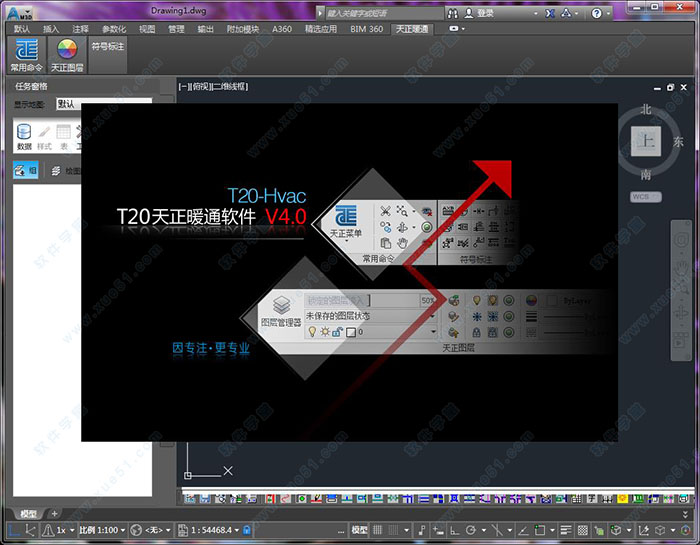
Task: Expand polar tracking angle dropdown arrow
Action: (483, 530)
